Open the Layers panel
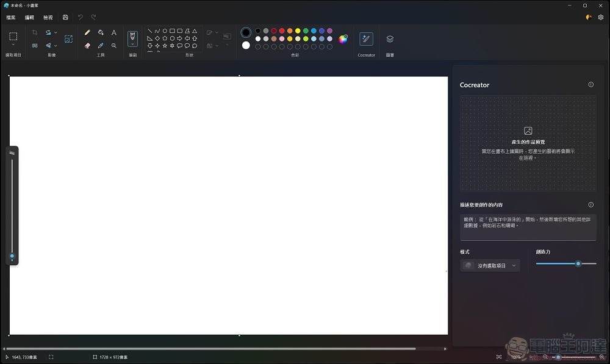This screenshot has height=364, width=610. (x=390, y=39)
